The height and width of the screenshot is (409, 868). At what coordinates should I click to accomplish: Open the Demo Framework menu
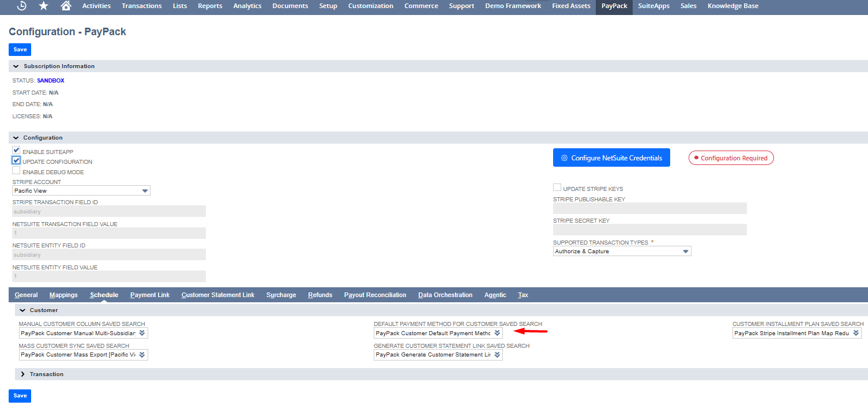point(513,6)
